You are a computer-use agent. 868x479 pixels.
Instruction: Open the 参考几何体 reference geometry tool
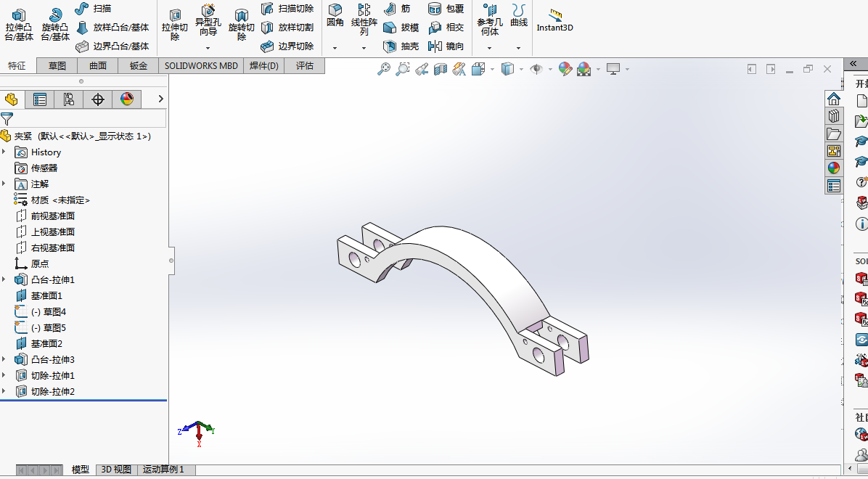point(489,20)
